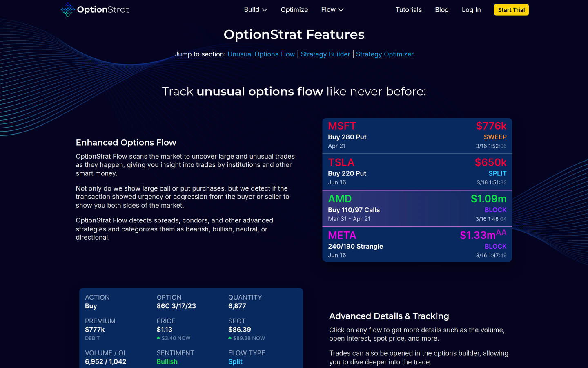This screenshot has height=368, width=588.
Task: Click the $650k premium value
Action: coord(491,162)
